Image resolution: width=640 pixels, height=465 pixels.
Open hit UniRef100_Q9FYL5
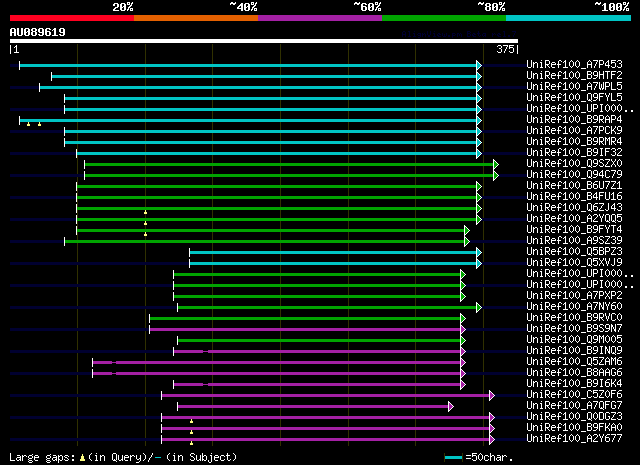click(574, 98)
